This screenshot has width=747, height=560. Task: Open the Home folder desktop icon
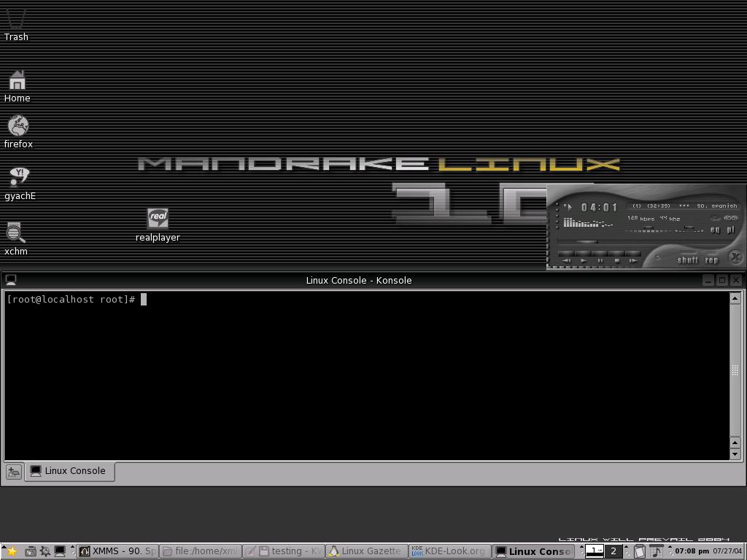18,86
